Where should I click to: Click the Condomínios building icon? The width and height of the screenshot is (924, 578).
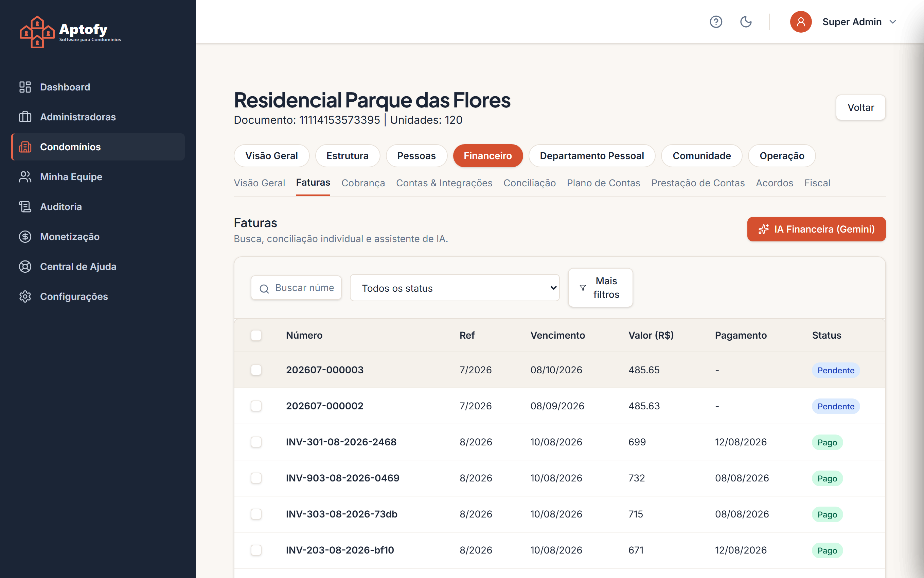25,147
